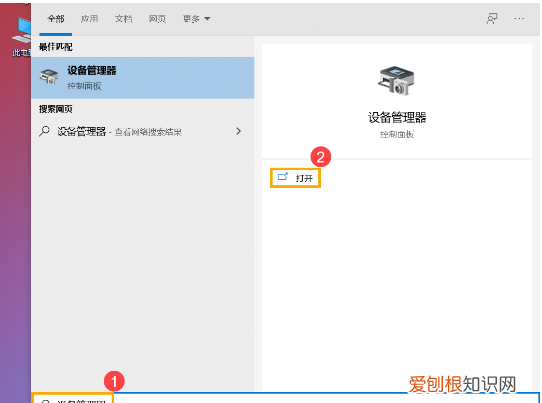Screen dimensions: 542x403
Task: Select the 设备管理器 best match result
Action: click(143, 78)
